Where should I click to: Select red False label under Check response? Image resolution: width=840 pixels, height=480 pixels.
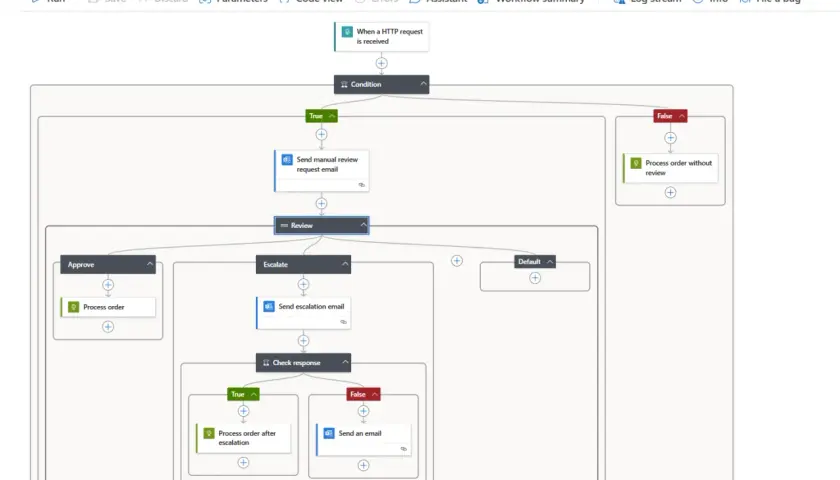click(x=357, y=394)
